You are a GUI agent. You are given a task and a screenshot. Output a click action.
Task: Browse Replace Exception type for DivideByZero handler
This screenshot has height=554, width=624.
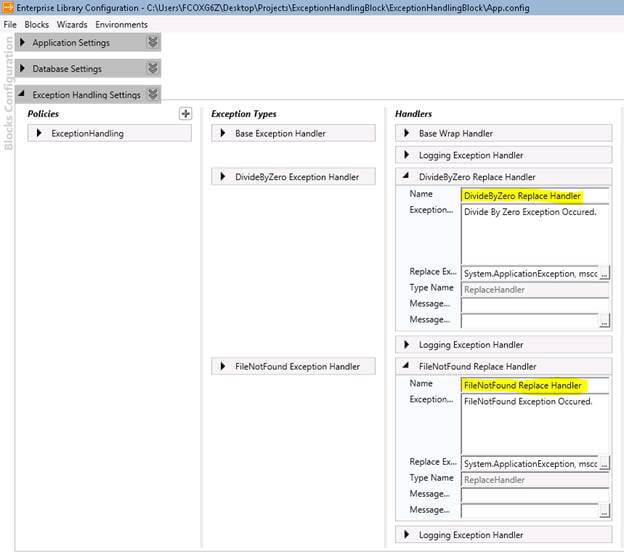(x=604, y=273)
